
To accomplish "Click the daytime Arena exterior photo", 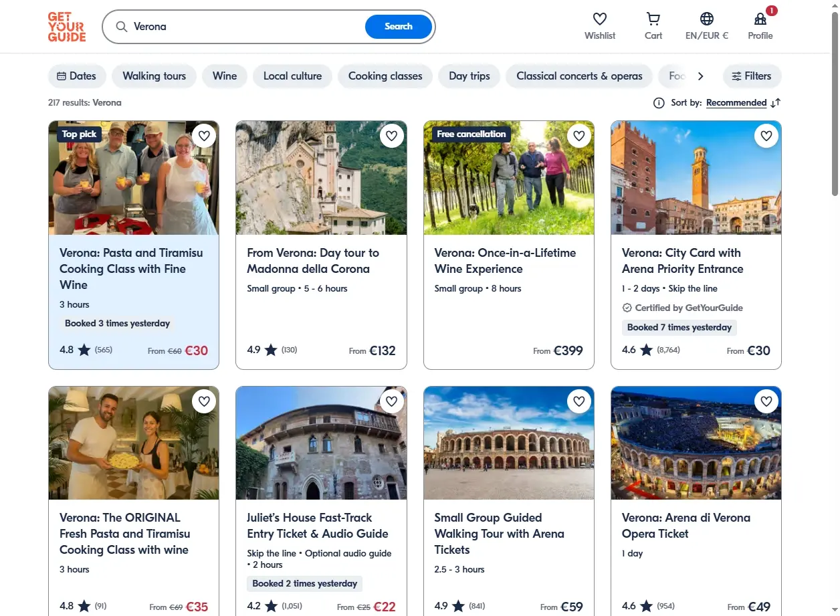I will click(509, 443).
